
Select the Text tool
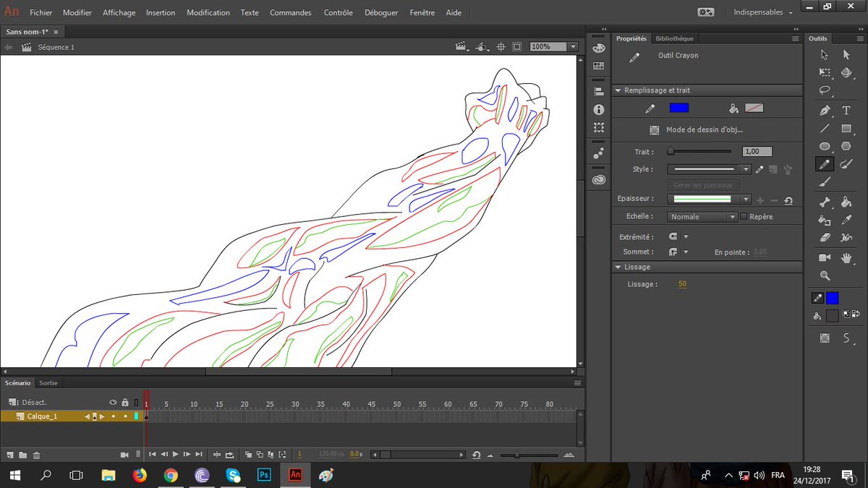pyautogui.click(x=846, y=111)
